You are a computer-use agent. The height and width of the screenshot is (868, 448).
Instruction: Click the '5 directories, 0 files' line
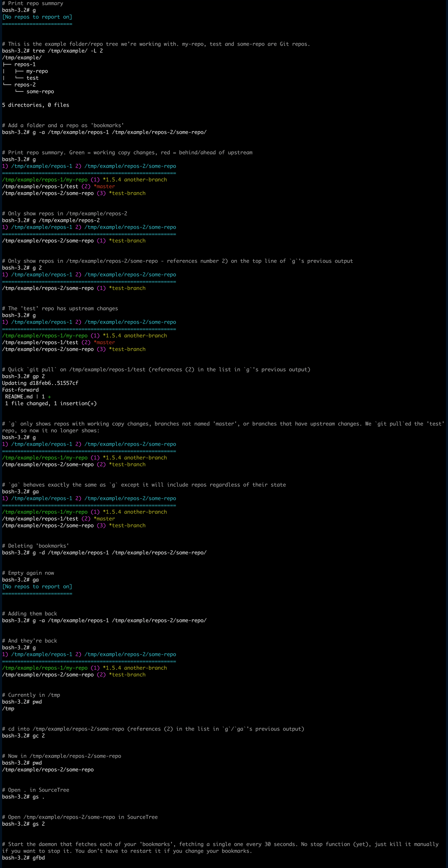tap(35, 105)
